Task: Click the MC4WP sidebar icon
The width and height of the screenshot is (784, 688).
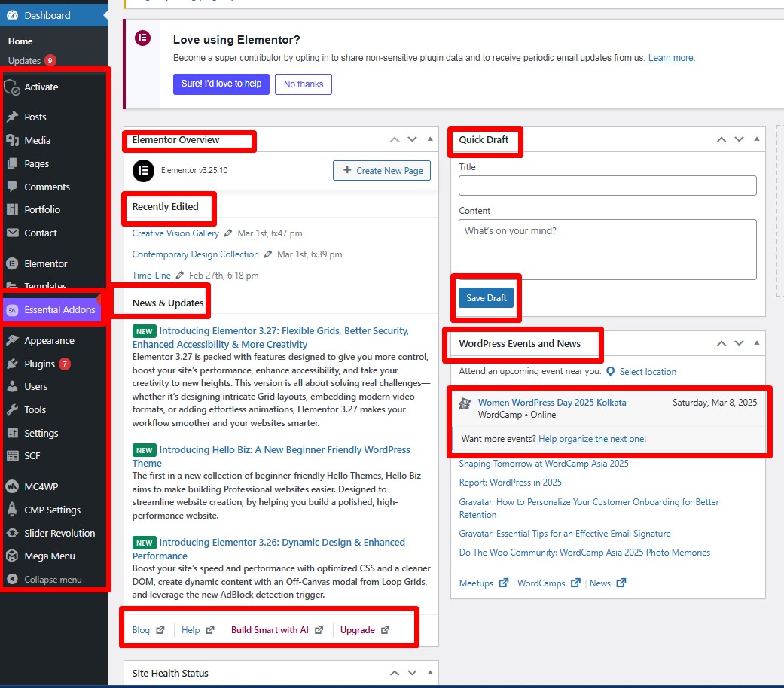Action: coord(12,487)
